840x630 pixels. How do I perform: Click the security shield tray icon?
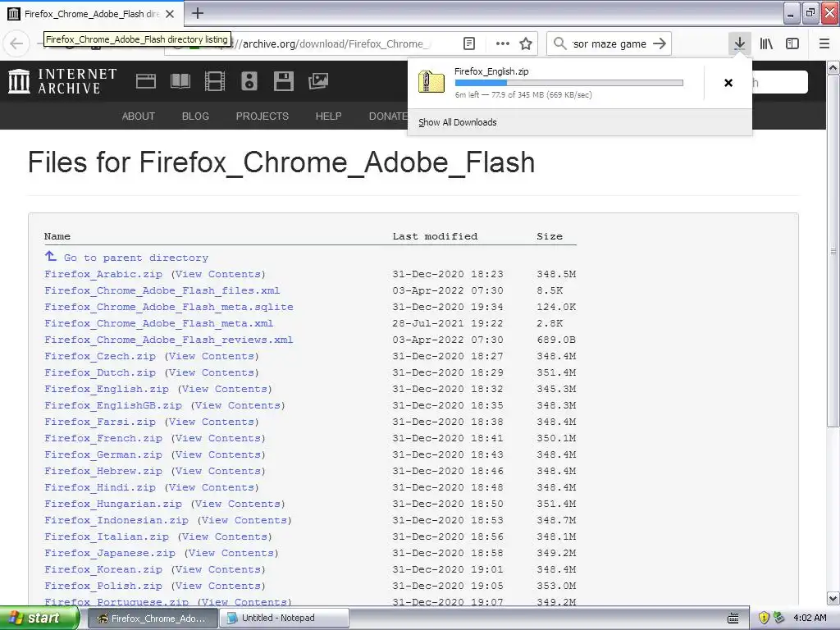click(764, 618)
